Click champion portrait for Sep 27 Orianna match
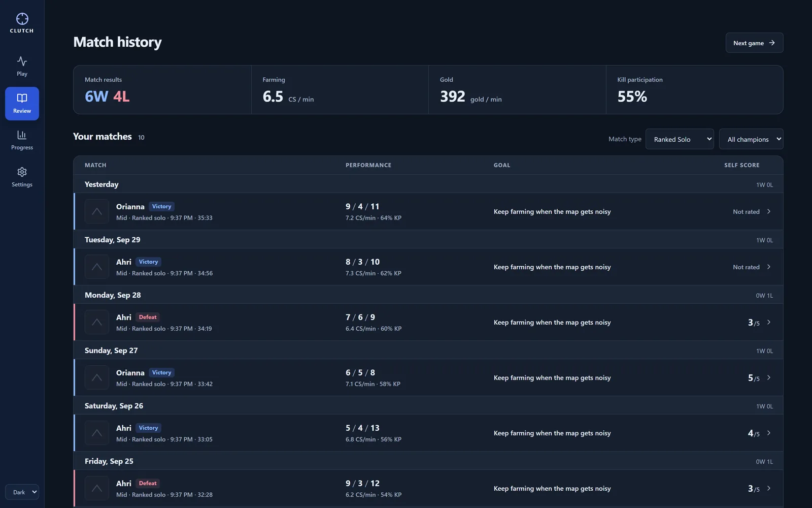This screenshot has width=812, height=508. pyautogui.click(x=97, y=377)
